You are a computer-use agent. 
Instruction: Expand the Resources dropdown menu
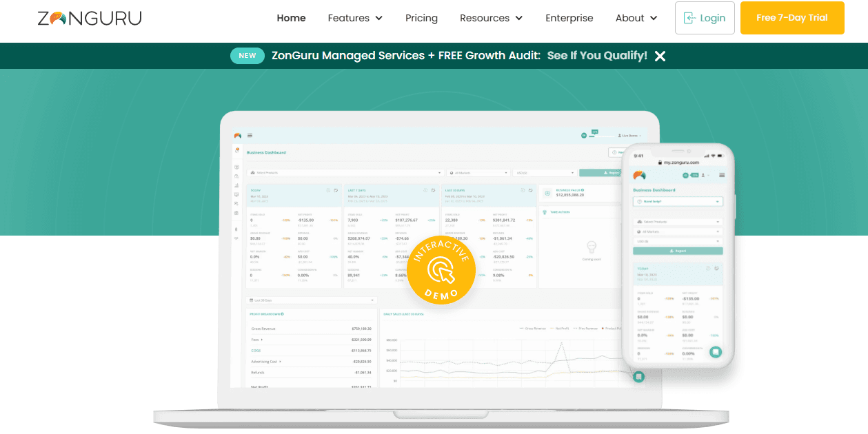(491, 18)
